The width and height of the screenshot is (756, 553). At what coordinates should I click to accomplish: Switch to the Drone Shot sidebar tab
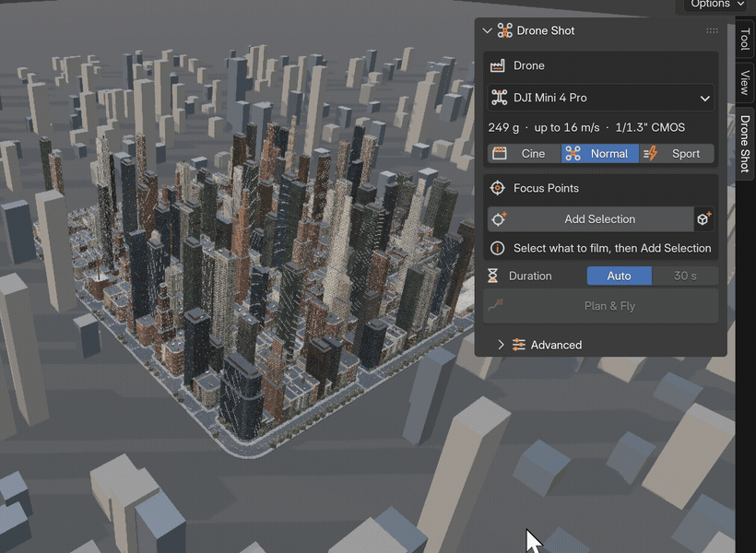[745, 143]
